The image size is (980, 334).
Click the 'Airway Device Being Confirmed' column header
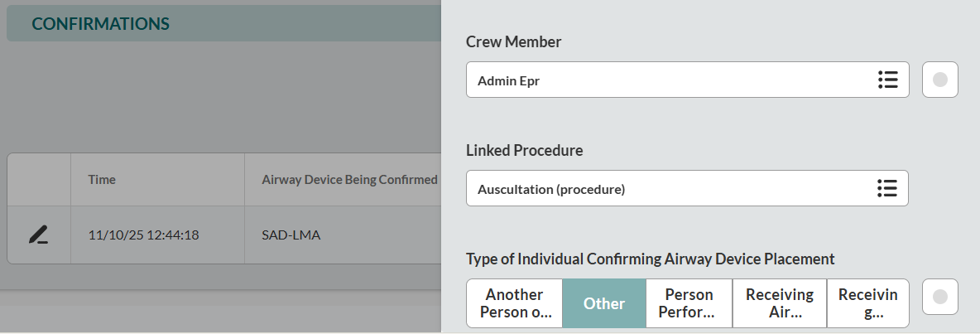coord(348,179)
